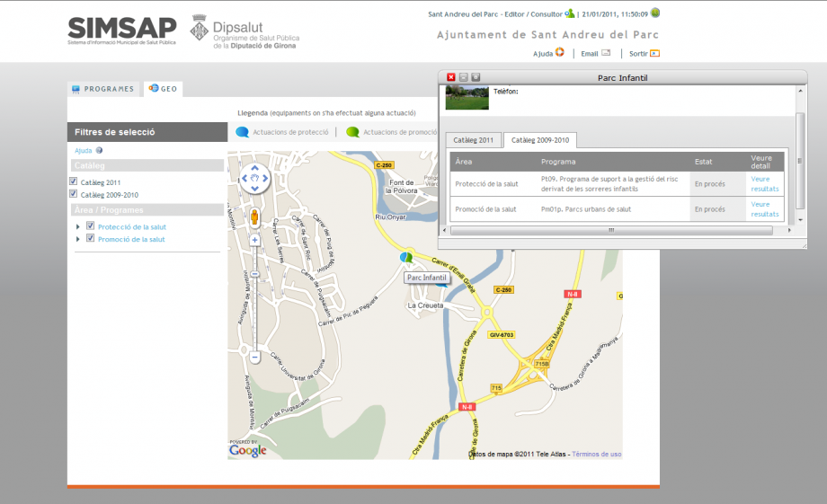Click the map zoom slider track

255,305
